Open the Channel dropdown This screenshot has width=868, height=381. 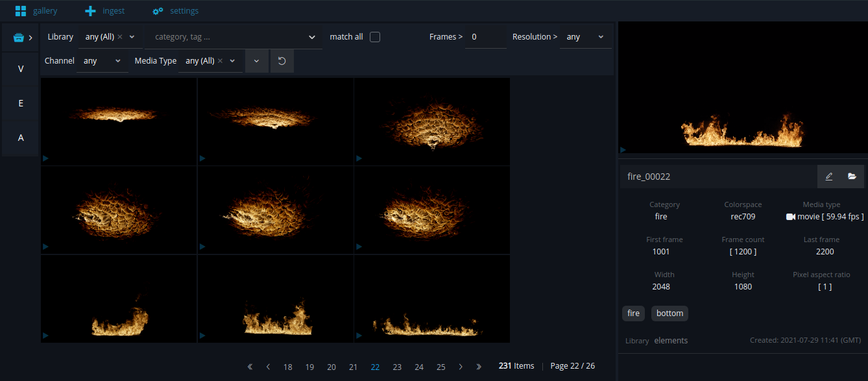click(102, 61)
